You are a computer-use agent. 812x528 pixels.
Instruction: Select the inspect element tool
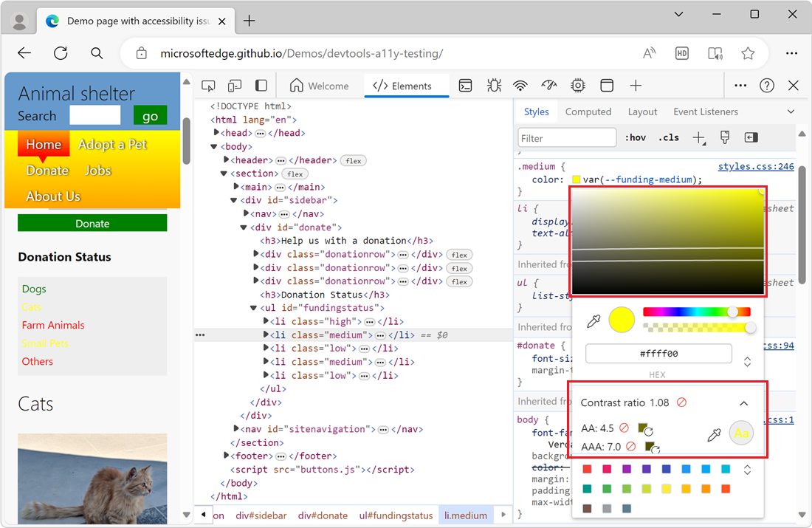pyautogui.click(x=208, y=85)
